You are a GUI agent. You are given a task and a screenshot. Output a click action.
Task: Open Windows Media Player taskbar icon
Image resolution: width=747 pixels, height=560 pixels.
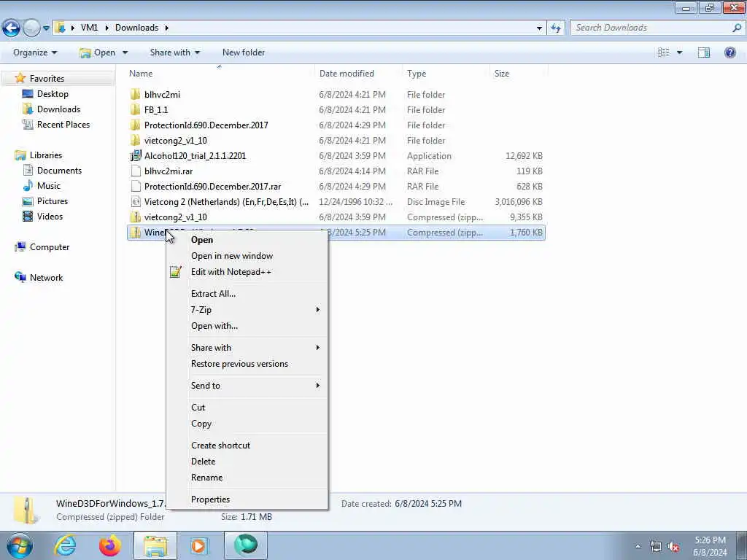[x=198, y=545]
